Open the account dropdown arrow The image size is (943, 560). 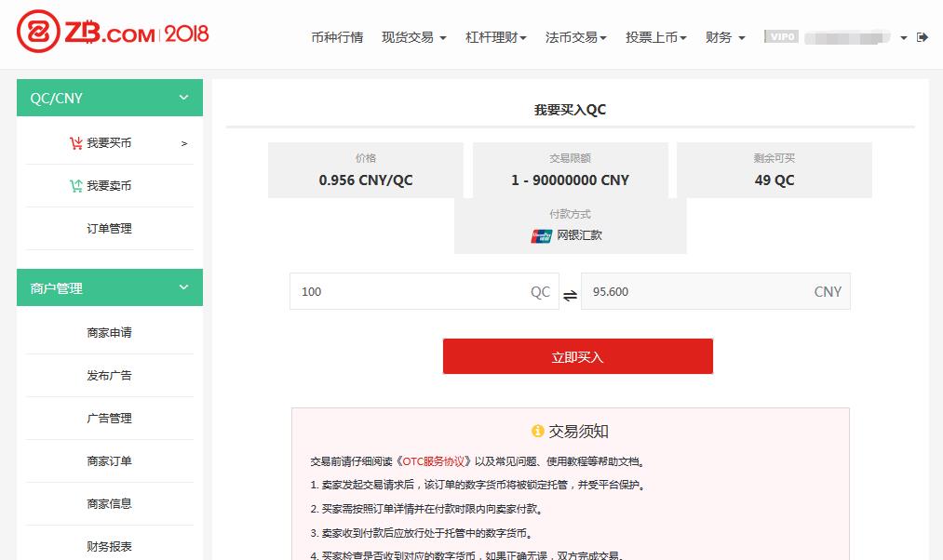click(903, 38)
